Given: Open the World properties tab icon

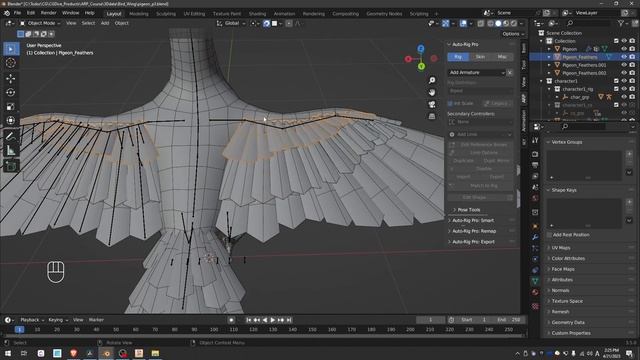Looking at the screenshot, I should 535,198.
